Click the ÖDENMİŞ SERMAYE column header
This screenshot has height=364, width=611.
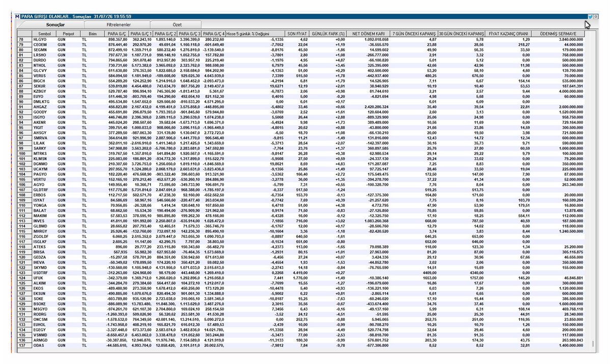(x=559, y=34)
